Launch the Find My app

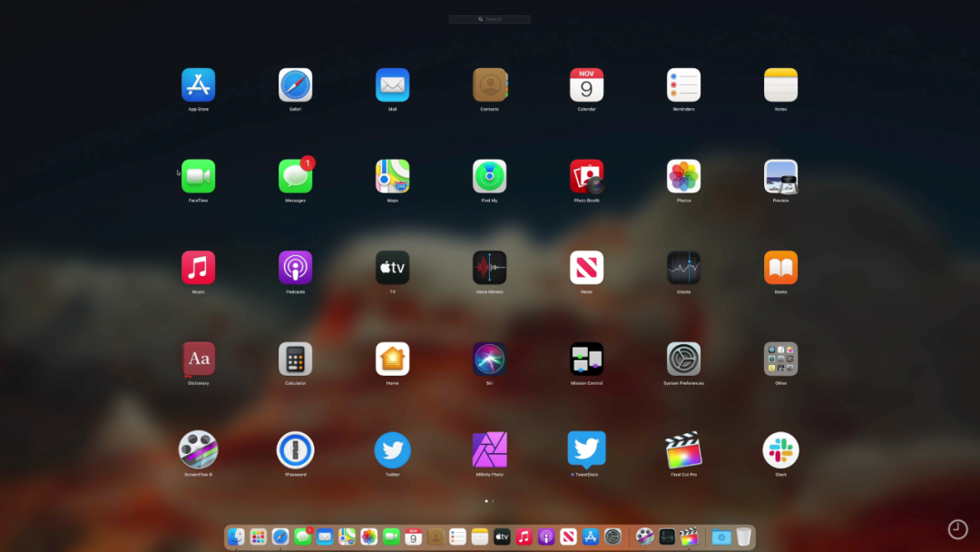click(489, 176)
